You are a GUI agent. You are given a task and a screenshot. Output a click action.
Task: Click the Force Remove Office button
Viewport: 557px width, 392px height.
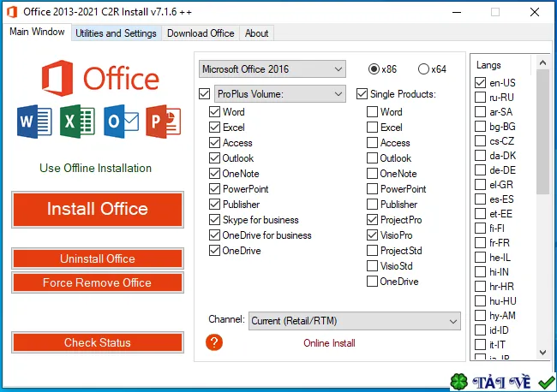pyautogui.click(x=98, y=282)
